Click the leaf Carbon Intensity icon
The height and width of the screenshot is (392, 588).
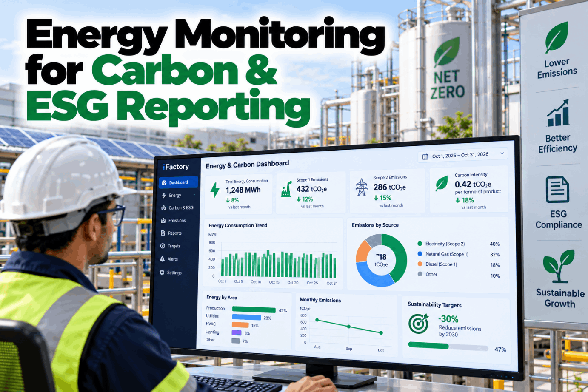point(442,184)
